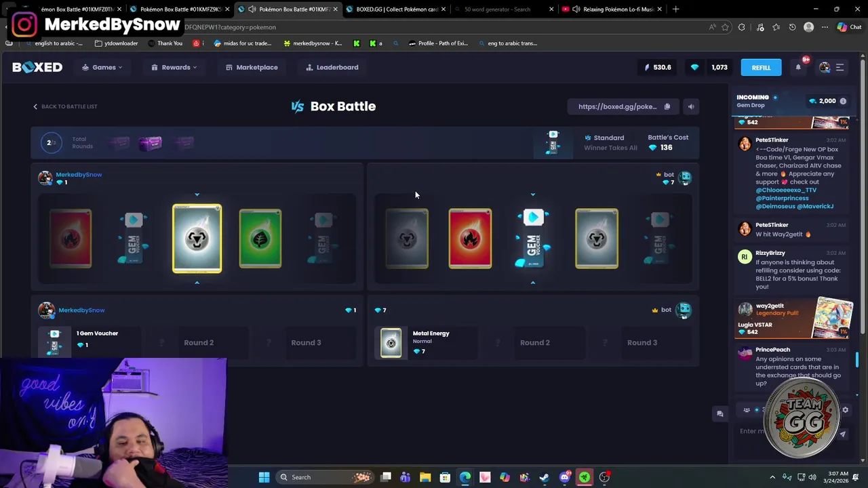
Task: Open MerkedbySnow profile in reel header
Action: pyautogui.click(x=79, y=174)
